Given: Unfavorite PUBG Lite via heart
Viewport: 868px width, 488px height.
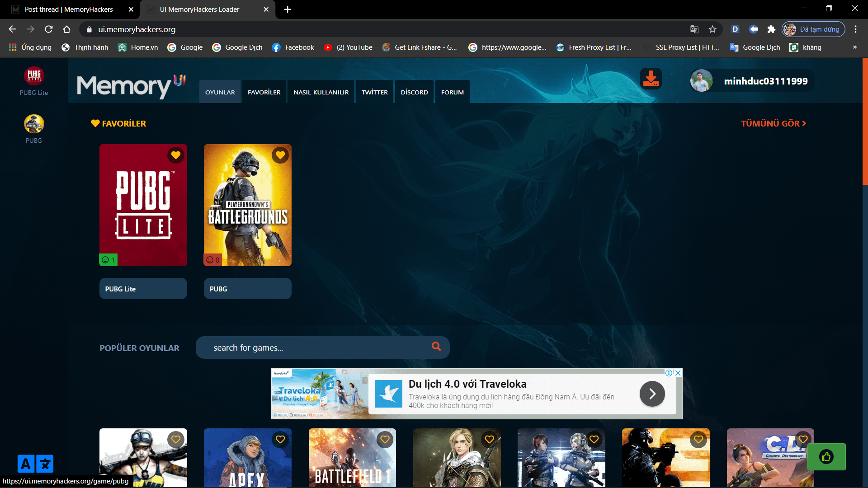Looking at the screenshot, I should (176, 155).
